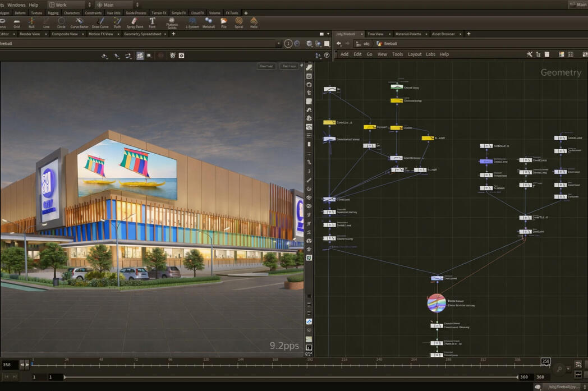Screen dimensions: 588x391
Task: Open the Work desktop dropdown
Action: coord(71,5)
